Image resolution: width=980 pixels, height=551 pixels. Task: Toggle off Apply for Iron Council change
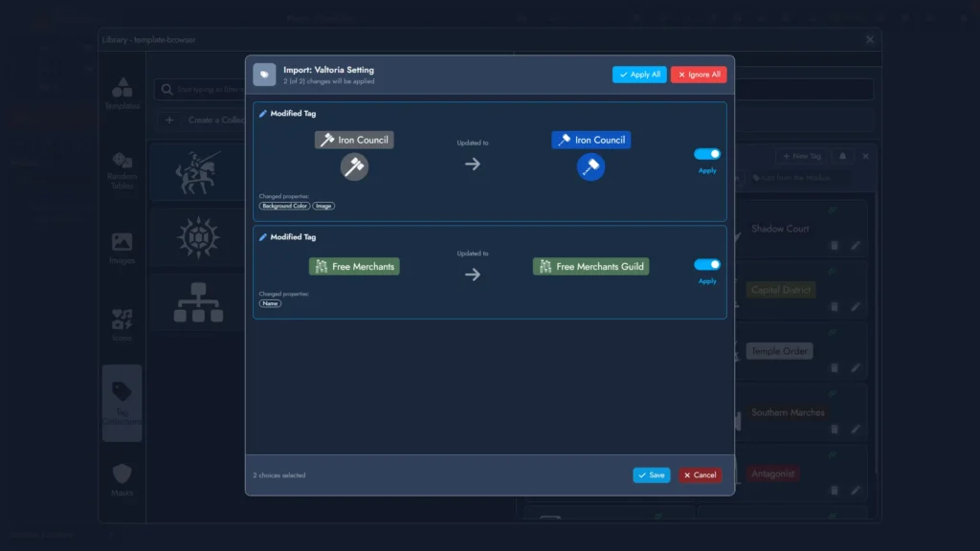(707, 154)
